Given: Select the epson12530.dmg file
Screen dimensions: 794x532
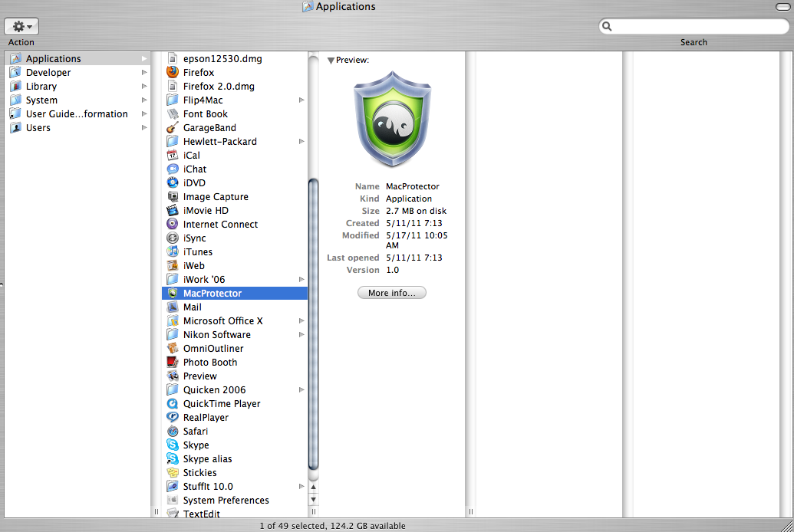Looking at the screenshot, I should pyautogui.click(x=235, y=59).
